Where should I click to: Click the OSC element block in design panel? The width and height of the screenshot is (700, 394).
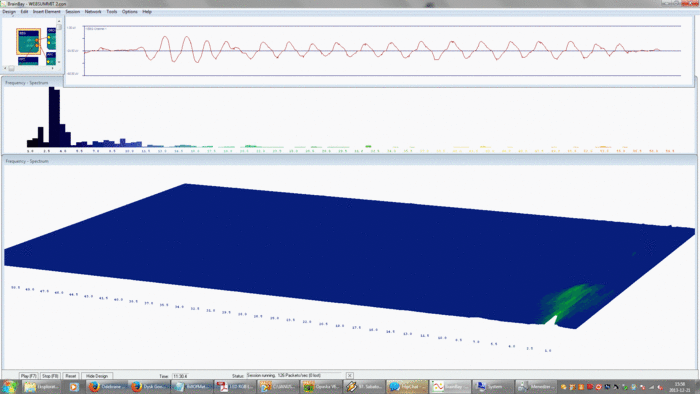click(x=51, y=39)
